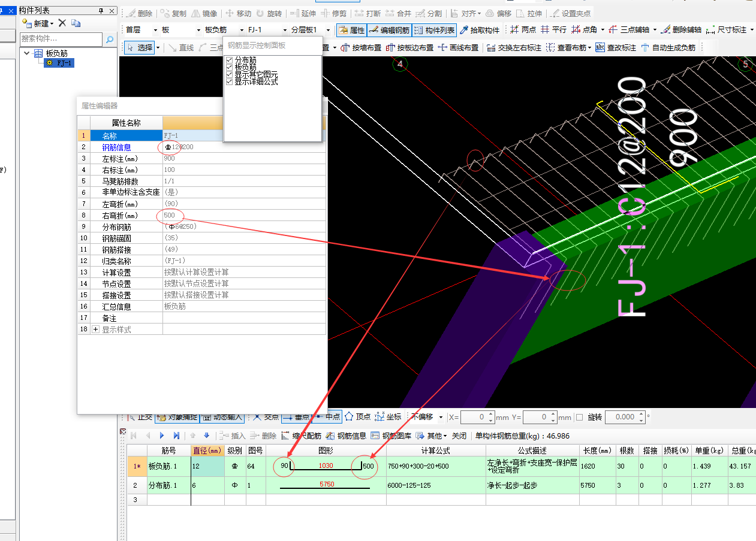Go to the last rebar record arrow
Image resolution: width=756 pixels, height=541 pixels.
click(176, 436)
